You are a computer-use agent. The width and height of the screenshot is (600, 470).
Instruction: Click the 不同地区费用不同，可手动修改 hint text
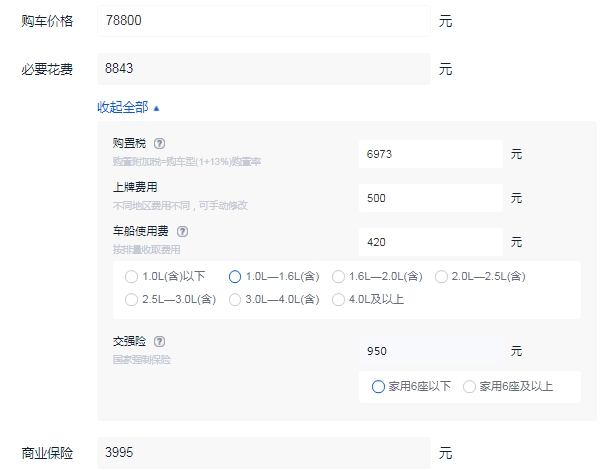[x=180, y=206]
